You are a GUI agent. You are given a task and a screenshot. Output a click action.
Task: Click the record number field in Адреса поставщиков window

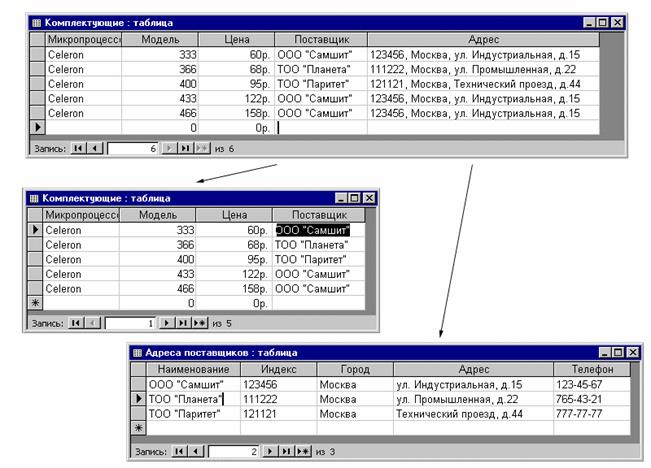point(233,452)
